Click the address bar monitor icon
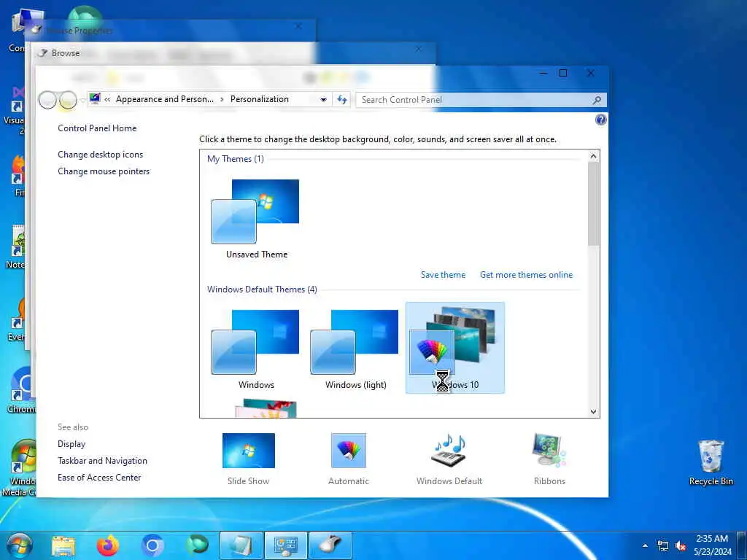747x560 pixels. (95, 98)
